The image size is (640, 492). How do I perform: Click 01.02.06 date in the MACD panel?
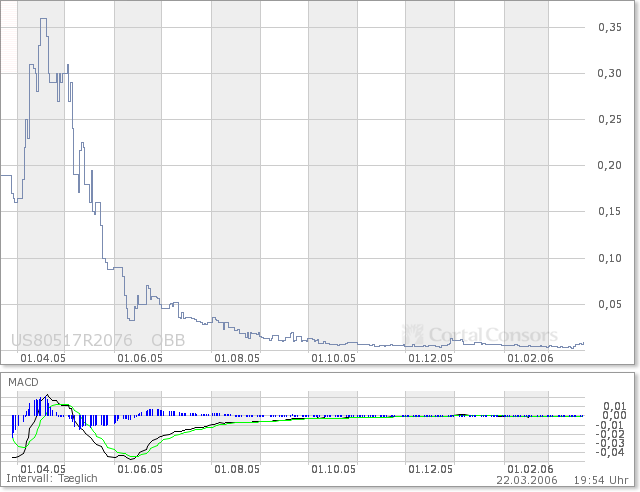pyautogui.click(x=530, y=467)
